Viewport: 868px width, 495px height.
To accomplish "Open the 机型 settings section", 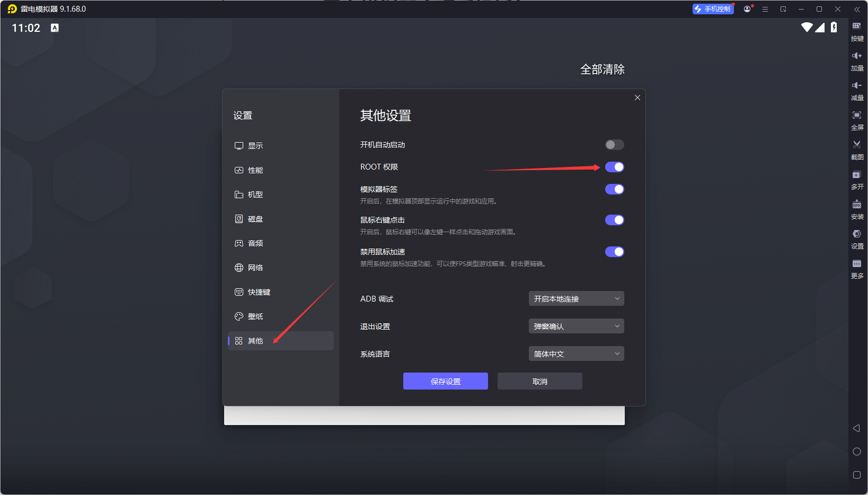I will tap(281, 195).
